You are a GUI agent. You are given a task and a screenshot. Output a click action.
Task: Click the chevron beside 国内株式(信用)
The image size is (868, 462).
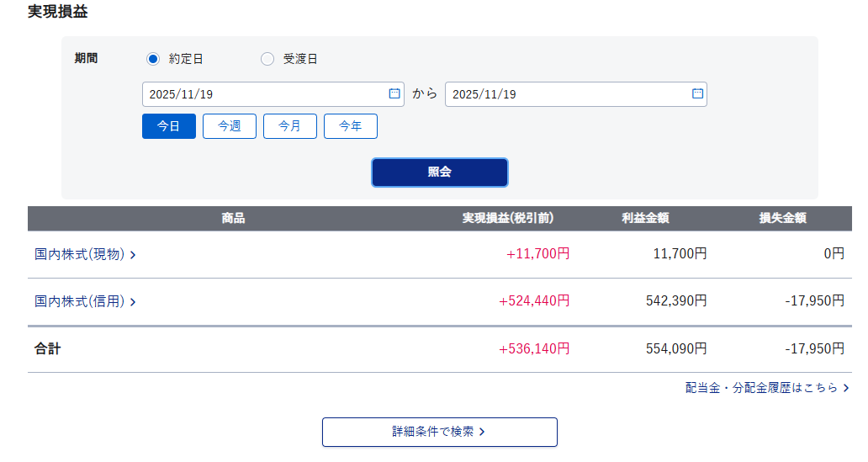[x=133, y=301]
